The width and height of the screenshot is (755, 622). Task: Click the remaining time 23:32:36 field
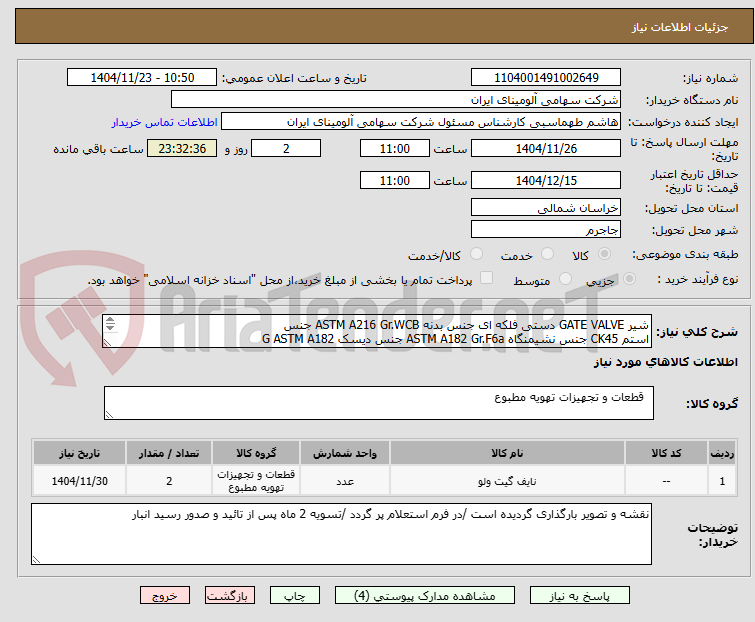coord(182,148)
